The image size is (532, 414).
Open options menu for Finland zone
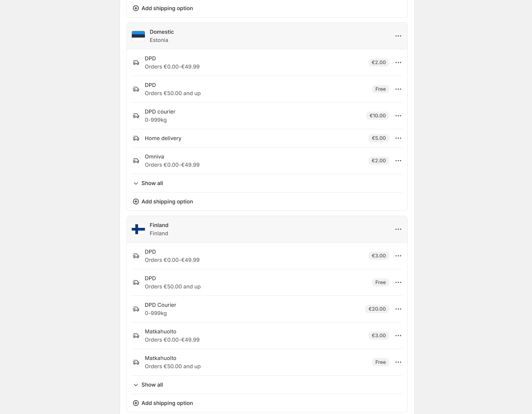pyautogui.click(x=398, y=229)
